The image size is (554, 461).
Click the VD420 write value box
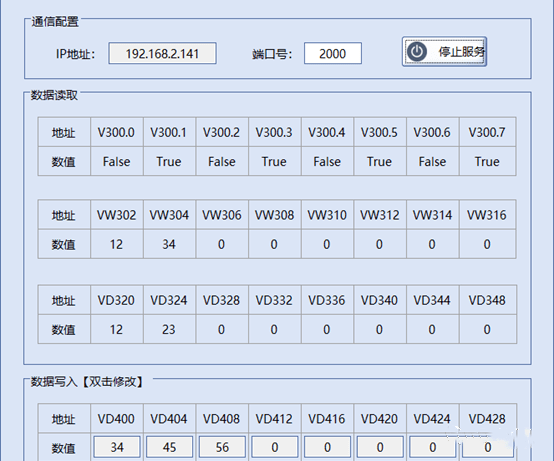(380, 447)
